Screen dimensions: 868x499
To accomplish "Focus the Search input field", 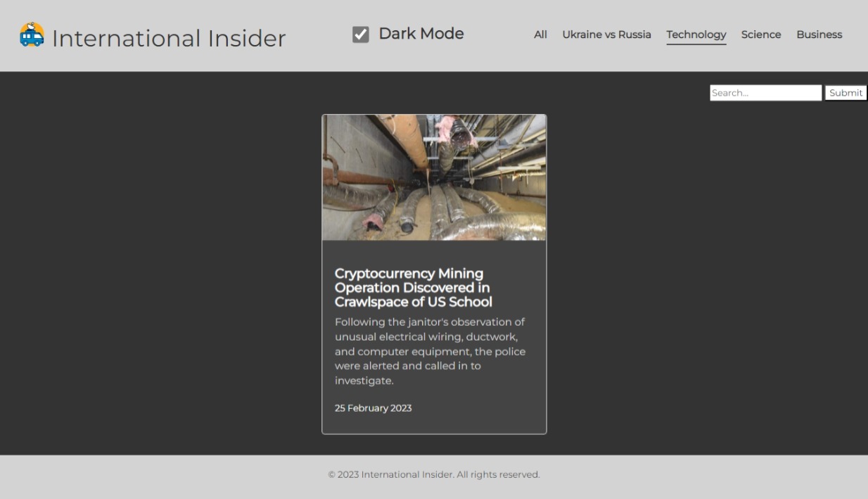I will 765,93.
